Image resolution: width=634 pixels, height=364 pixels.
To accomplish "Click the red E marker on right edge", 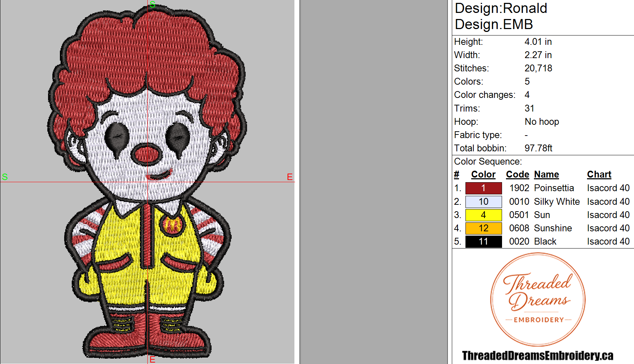I will point(290,177).
